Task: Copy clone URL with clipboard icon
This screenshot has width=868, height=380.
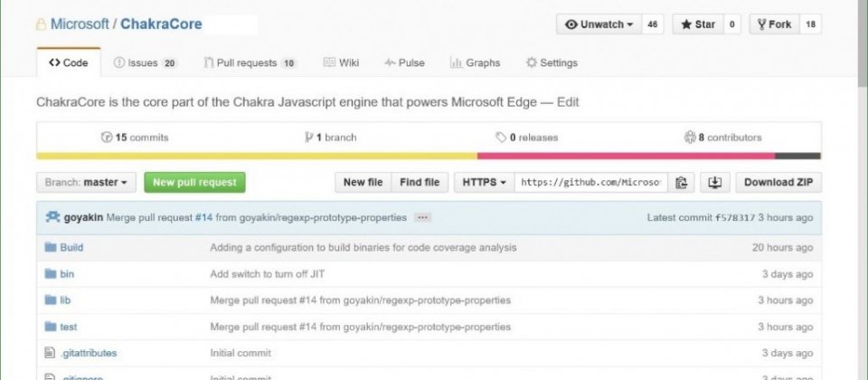Action: point(682,182)
